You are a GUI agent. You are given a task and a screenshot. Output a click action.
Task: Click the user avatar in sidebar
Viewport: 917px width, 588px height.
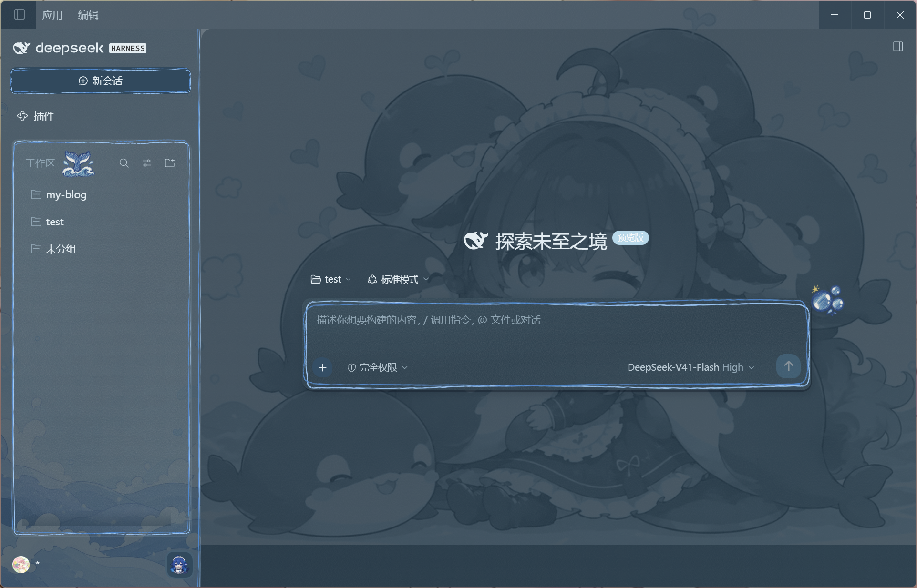pos(21,564)
